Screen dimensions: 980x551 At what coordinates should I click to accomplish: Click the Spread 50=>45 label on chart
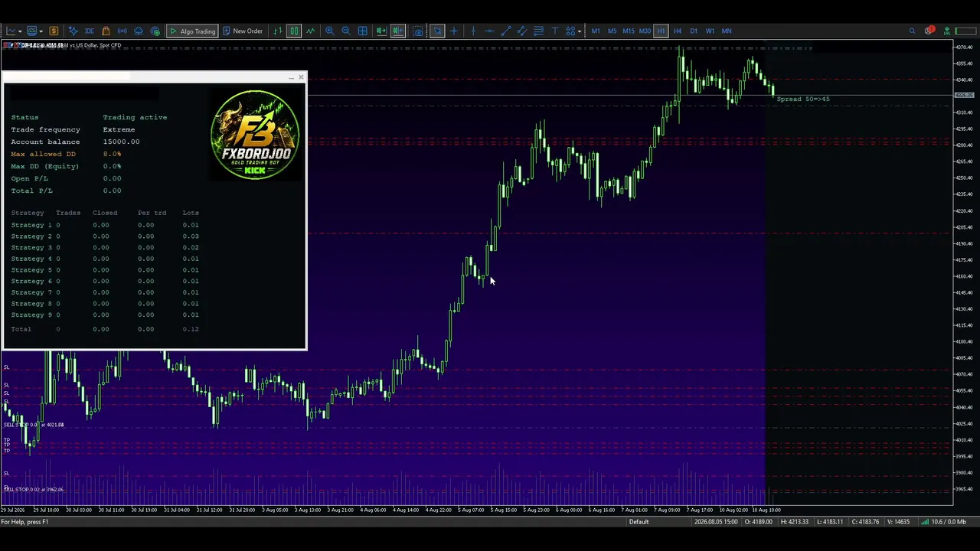pos(802,99)
